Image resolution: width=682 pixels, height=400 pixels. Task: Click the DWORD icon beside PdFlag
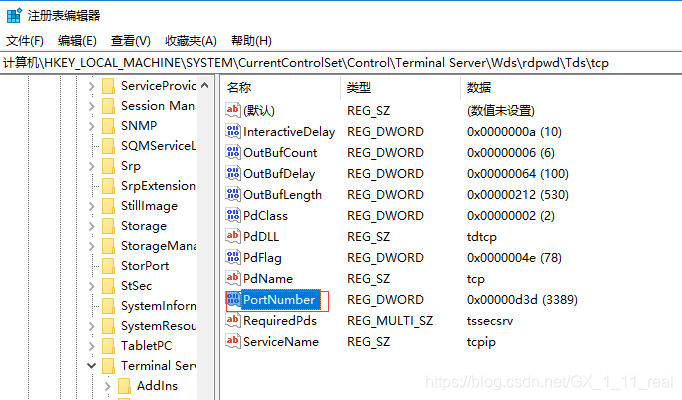(233, 257)
